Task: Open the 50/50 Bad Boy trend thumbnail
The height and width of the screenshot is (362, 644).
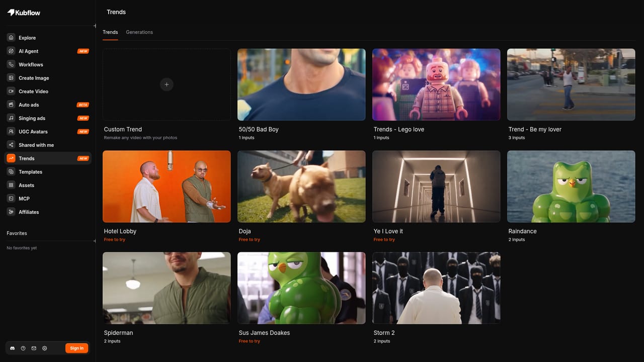Action: point(301,84)
